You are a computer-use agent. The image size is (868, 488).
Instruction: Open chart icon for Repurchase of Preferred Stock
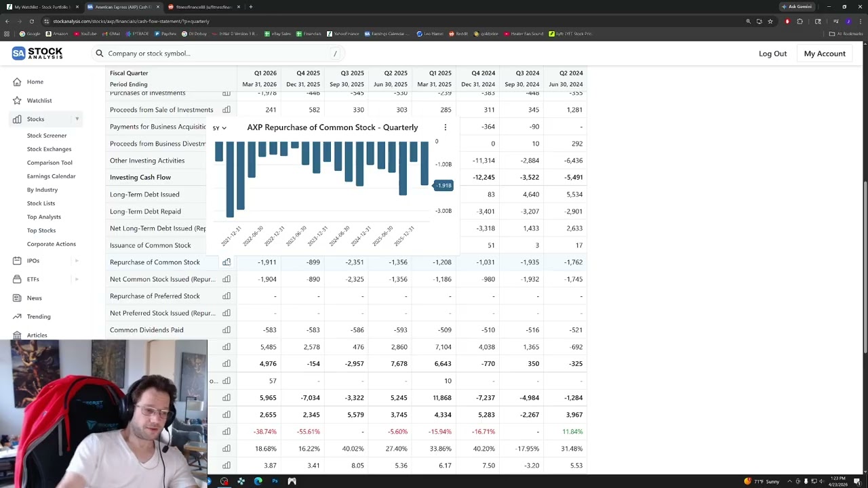tap(226, 296)
